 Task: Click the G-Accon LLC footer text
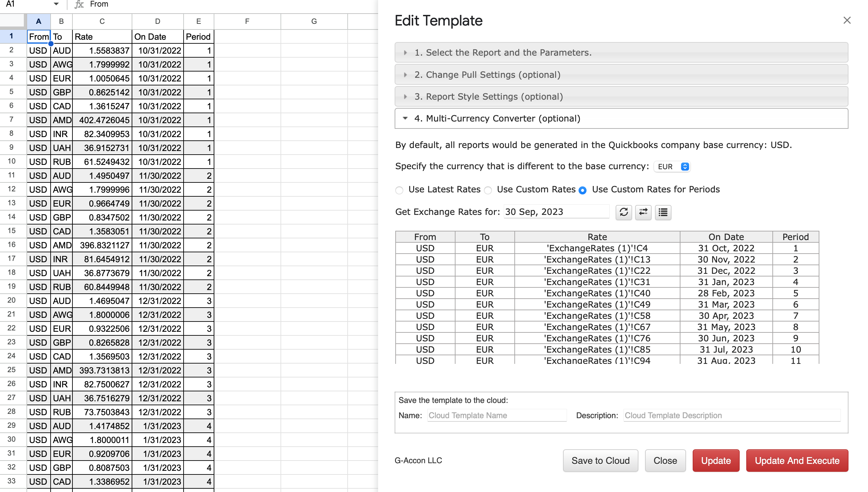[x=418, y=460]
